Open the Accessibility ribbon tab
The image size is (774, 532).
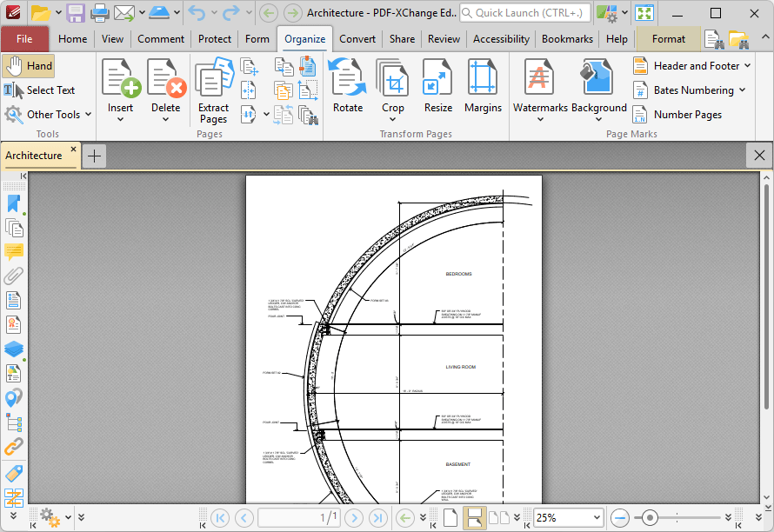[x=501, y=39]
